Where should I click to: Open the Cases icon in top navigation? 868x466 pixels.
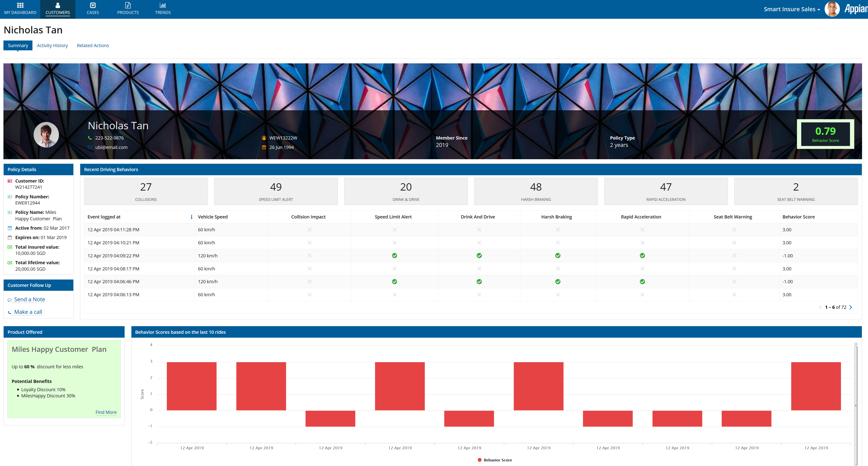[x=93, y=5]
